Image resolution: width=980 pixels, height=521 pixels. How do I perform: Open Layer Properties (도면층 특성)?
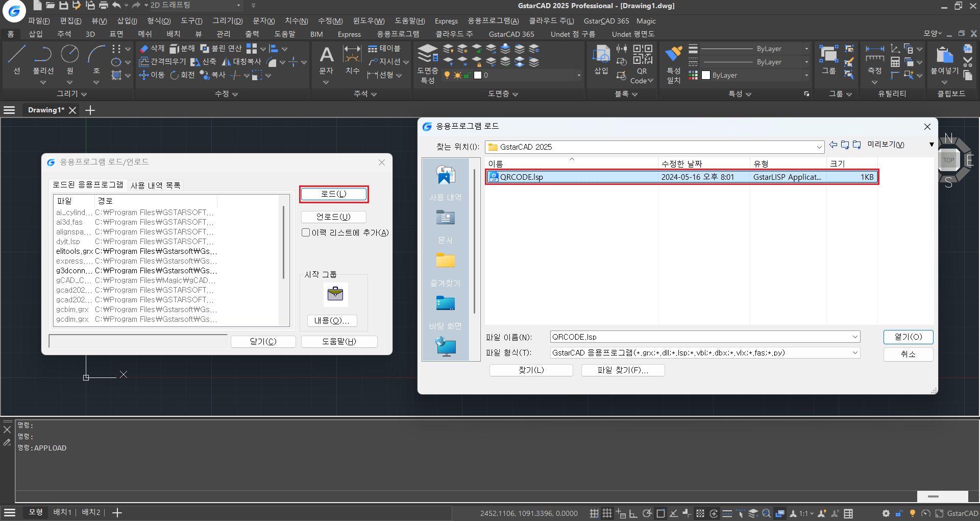coord(428,64)
